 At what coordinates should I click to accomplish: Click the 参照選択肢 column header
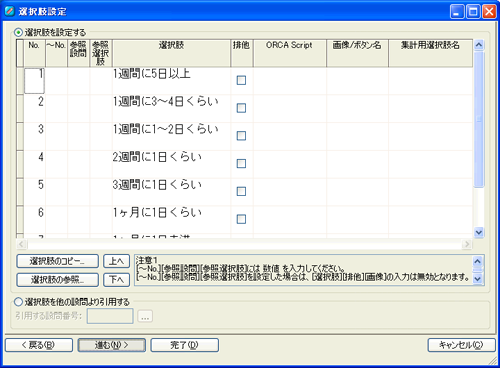tap(101, 53)
